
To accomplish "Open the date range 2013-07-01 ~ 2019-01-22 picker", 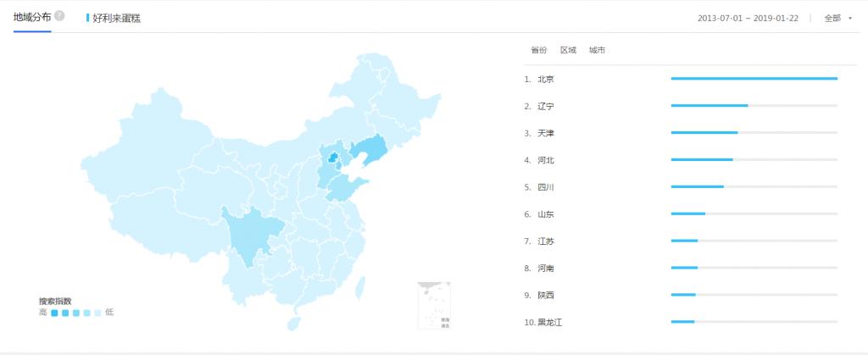I will pos(747,17).
